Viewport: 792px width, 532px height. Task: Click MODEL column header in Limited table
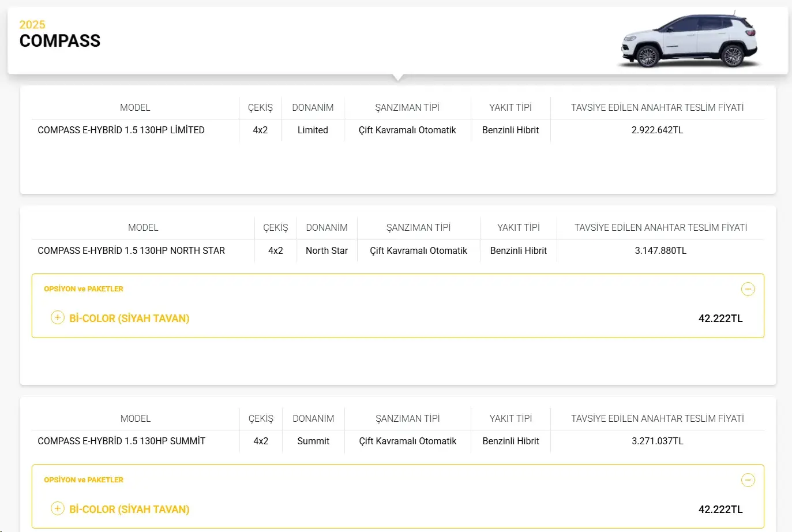pyautogui.click(x=135, y=108)
